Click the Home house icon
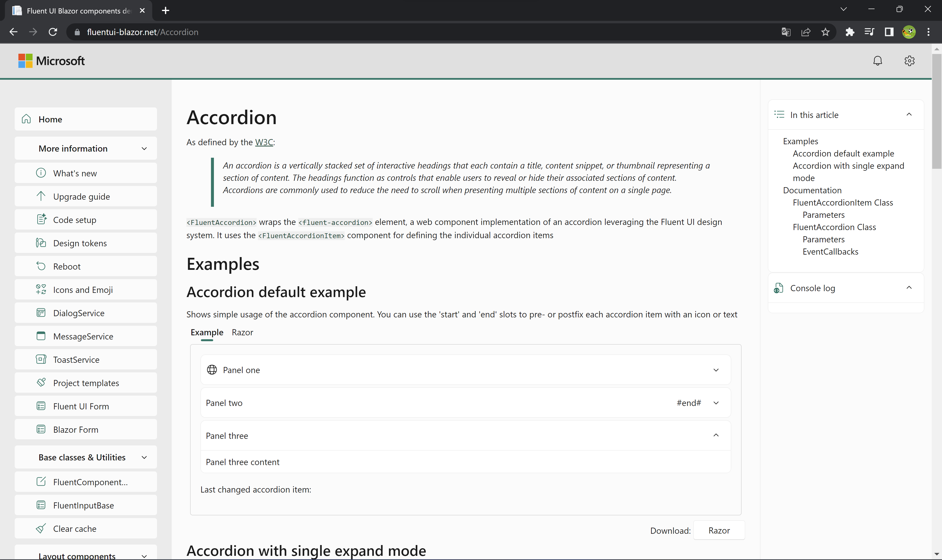The height and width of the screenshot is (560, 942). 26,119
